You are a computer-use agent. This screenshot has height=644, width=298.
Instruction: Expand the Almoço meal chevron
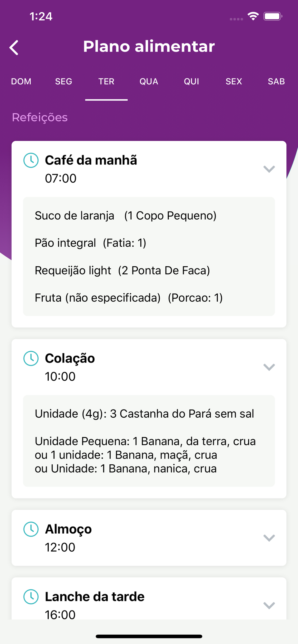click(x=269, y=538)
